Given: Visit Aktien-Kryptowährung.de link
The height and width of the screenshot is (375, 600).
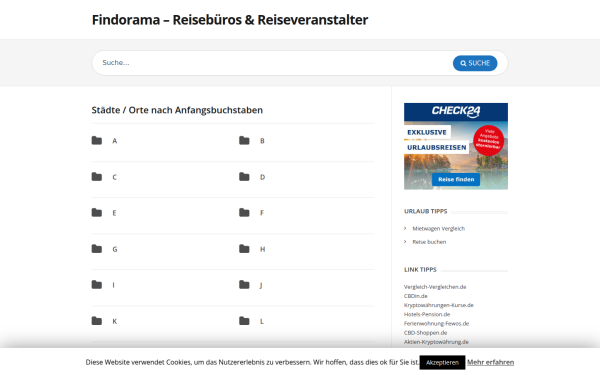Looking at the screenshot, I should click(436, 342).
